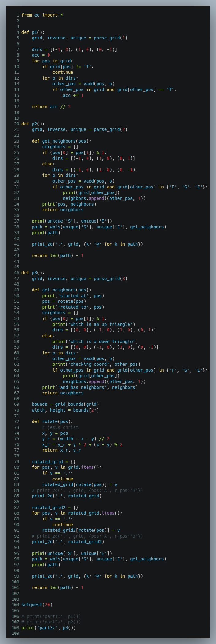Click the parse_grid(3) call
The image size is (216, 644).
point(110,279)
